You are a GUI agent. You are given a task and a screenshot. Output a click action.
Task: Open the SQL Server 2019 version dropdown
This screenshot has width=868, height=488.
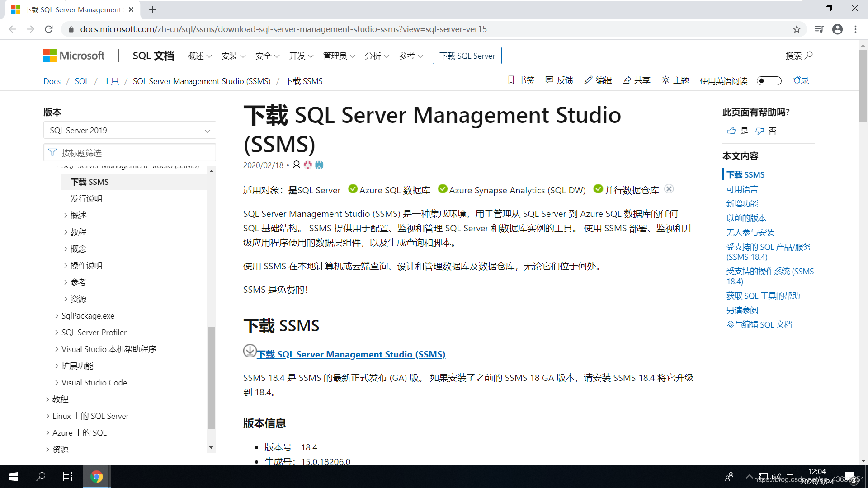(x=130, y=130)
